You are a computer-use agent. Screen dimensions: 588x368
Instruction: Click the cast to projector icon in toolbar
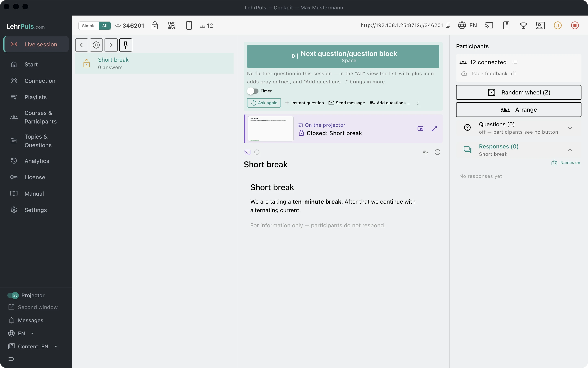point(489,25)
